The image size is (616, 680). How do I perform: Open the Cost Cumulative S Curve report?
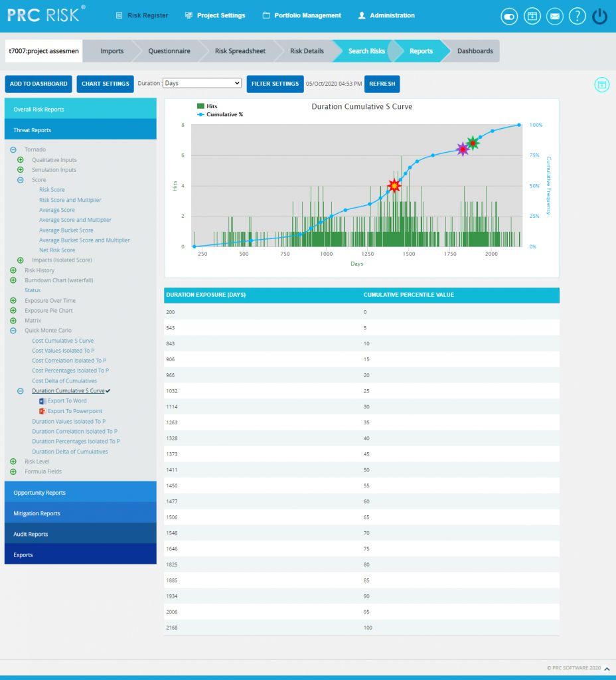tap(62, 341)
